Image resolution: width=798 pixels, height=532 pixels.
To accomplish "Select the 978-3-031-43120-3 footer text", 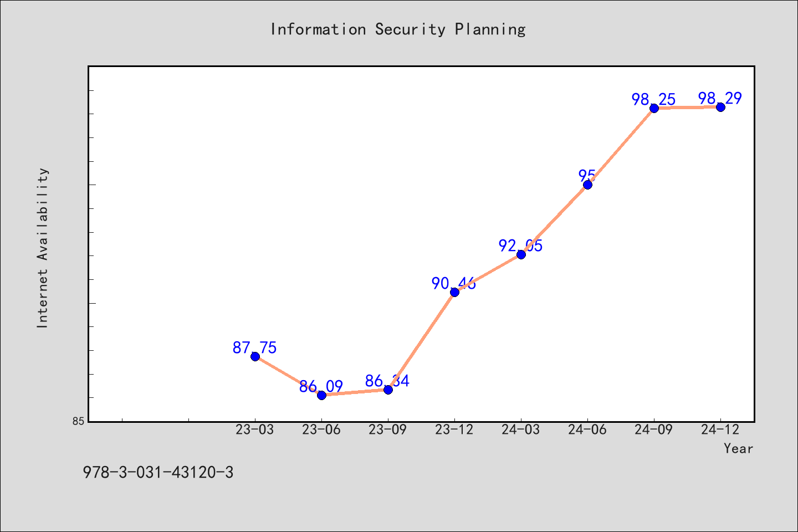I will tap(158, 473).
